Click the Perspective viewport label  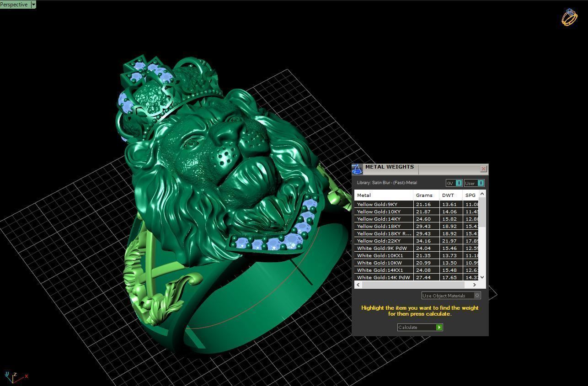coord(15,5)
